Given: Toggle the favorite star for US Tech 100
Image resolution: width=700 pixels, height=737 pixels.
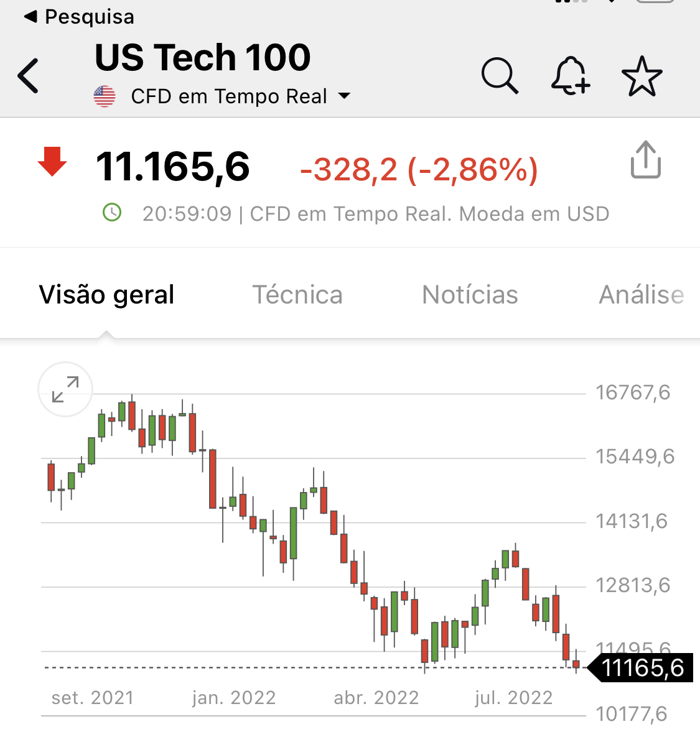Looking at the screenshot, I should 642,76.
